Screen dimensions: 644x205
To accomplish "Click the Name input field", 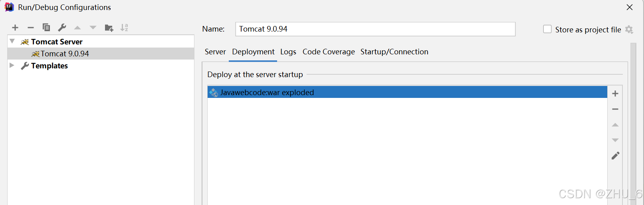I will point(375,29).
